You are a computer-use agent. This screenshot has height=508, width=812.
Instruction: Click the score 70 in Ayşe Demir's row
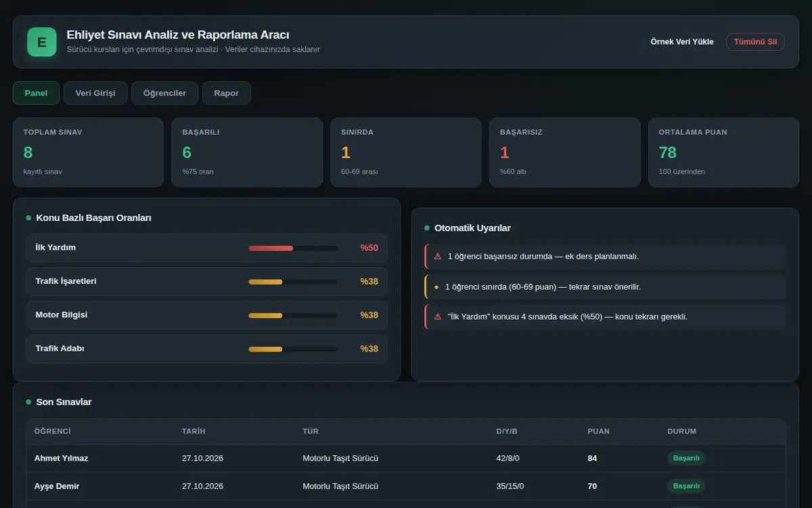pyautogui.click(x=592, y=486)
